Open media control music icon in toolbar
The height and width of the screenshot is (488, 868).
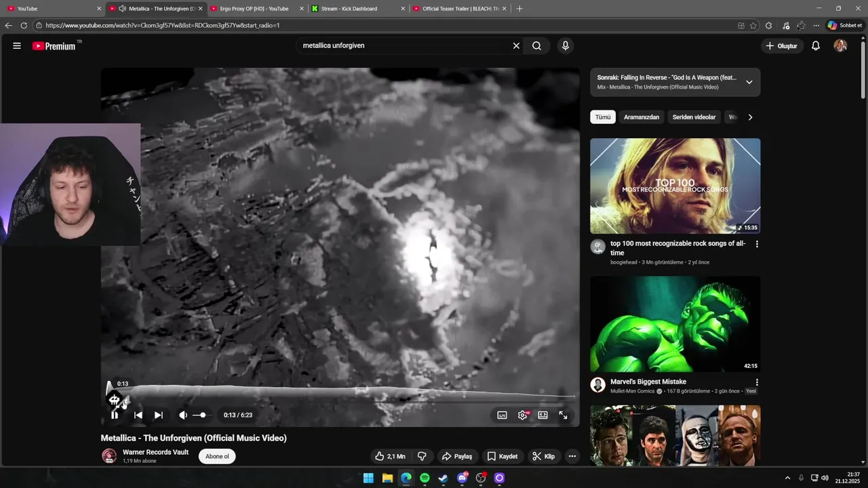pyautogui.click(x=785, y=25)
